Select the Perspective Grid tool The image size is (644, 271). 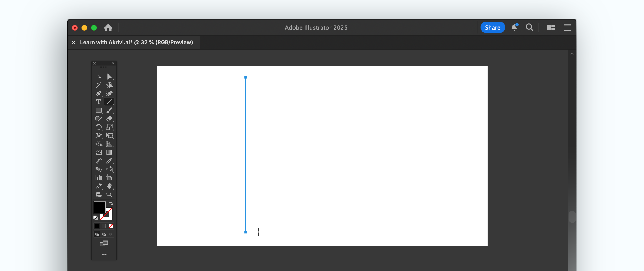(109, 144)
